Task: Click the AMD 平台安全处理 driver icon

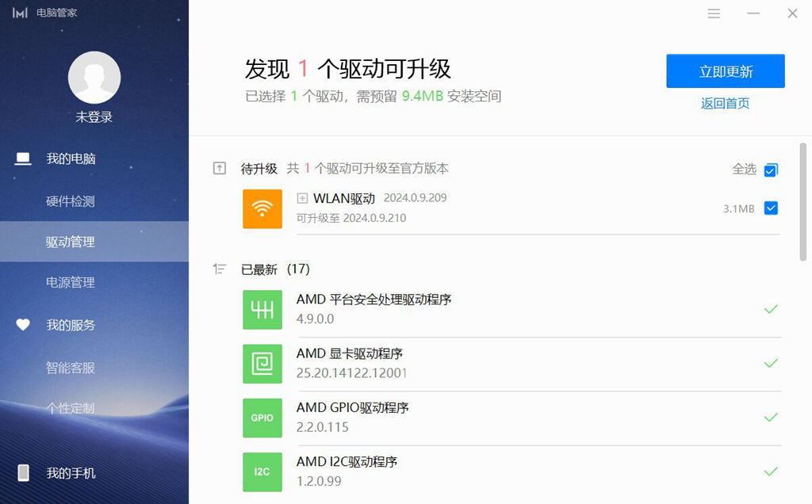Action: coord(262,310)
